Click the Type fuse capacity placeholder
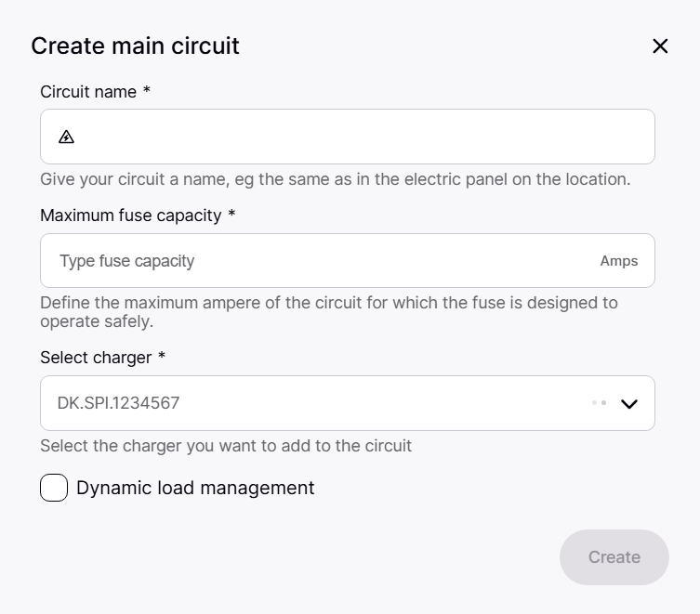The width and height of the screenshot is (700, 614). point(127,261)
